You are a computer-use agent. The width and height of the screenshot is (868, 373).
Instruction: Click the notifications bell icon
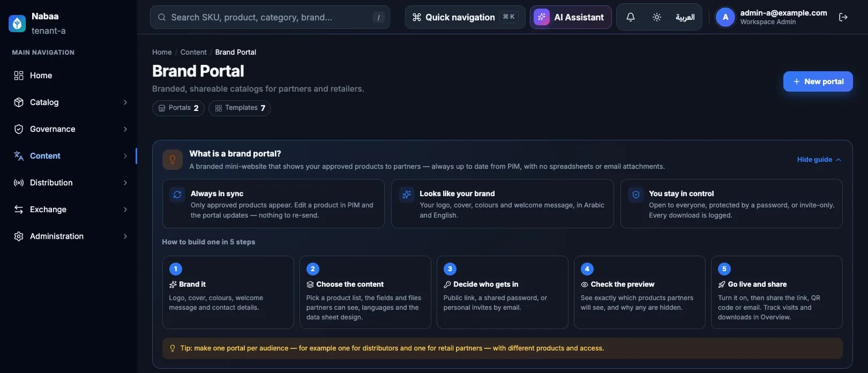(x=631, y=17)
